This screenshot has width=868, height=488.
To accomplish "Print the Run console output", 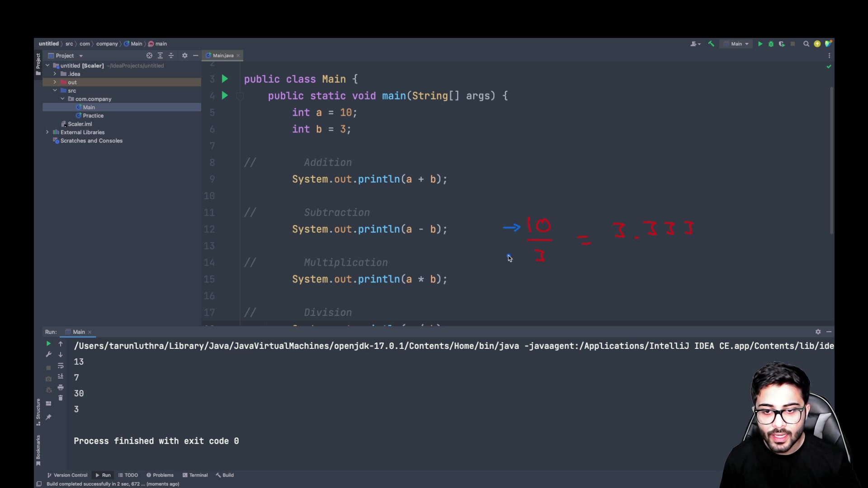I will coord(61,388).
